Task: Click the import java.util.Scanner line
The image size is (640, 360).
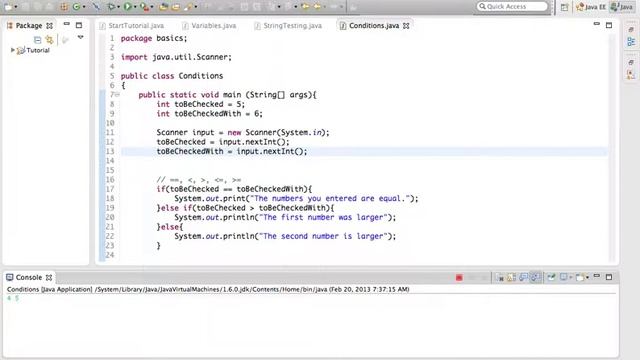Action: 176,57
